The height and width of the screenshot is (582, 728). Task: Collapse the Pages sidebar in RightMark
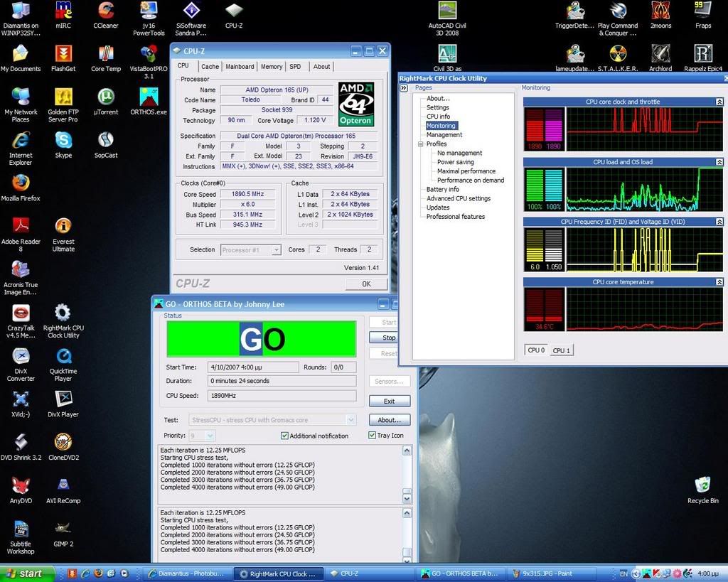[404, 87]
